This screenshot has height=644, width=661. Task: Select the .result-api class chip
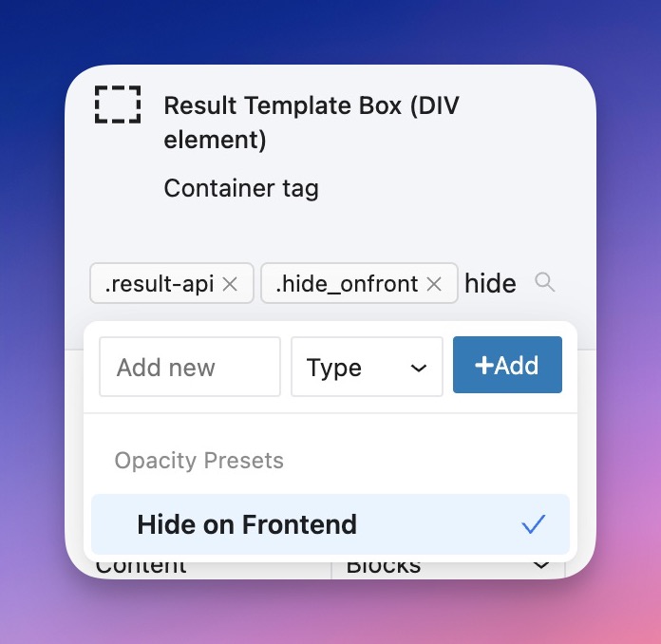click(x=160, y=284)
